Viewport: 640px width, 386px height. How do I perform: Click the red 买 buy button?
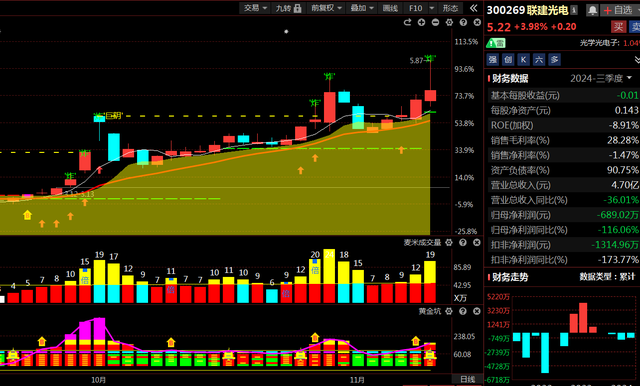coord(618,27)
